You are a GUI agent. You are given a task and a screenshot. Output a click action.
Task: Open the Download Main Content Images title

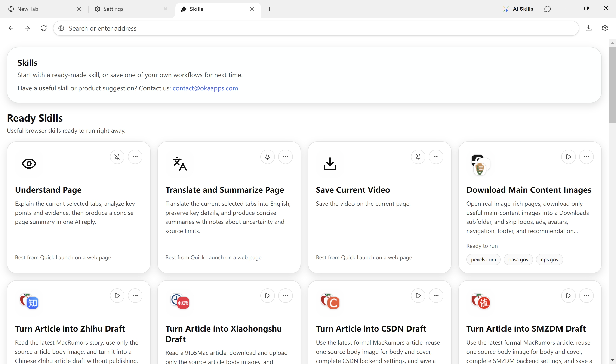529,190
